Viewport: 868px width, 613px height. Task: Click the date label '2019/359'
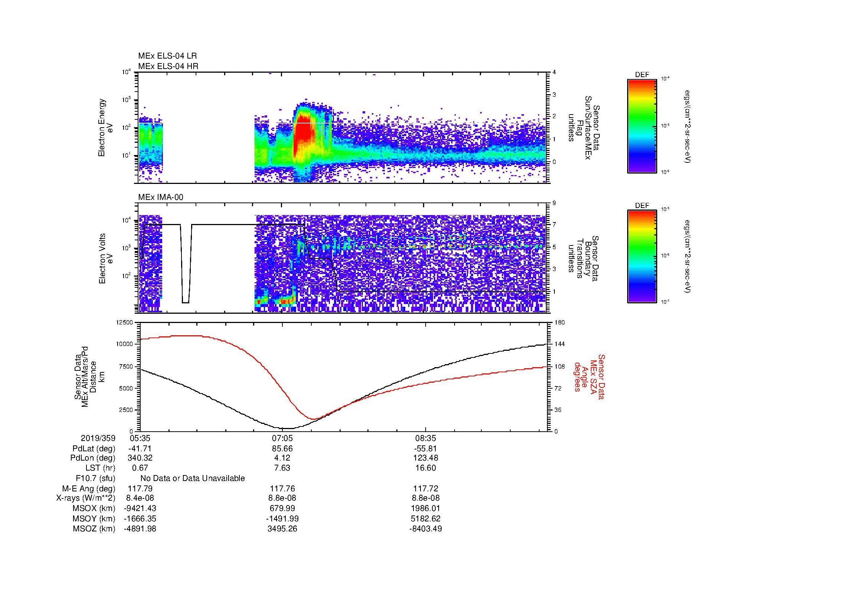[98, 438]
